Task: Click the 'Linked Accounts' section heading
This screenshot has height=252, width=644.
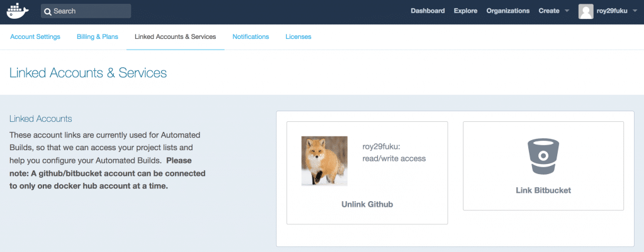Action: click(x=41, y=119)
